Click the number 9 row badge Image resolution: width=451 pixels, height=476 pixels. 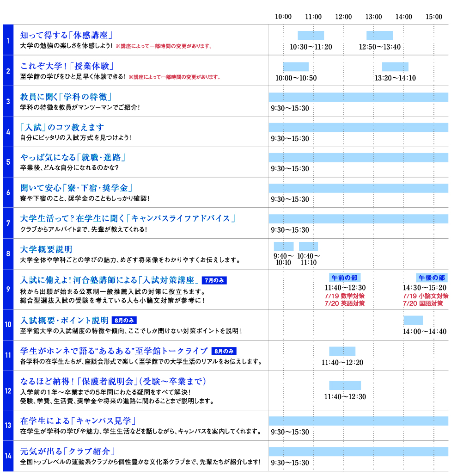click(x=8, y=290)
